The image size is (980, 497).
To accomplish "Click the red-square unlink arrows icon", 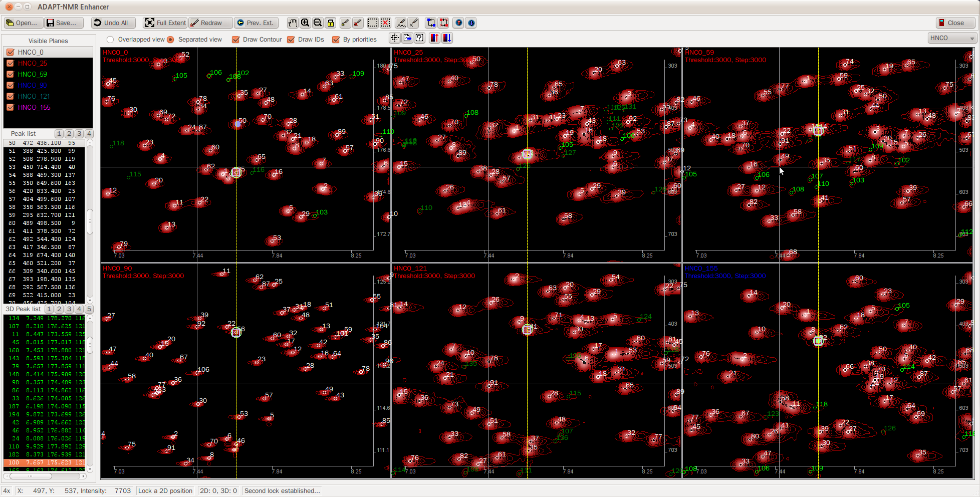I will click(x=444, y=23).
